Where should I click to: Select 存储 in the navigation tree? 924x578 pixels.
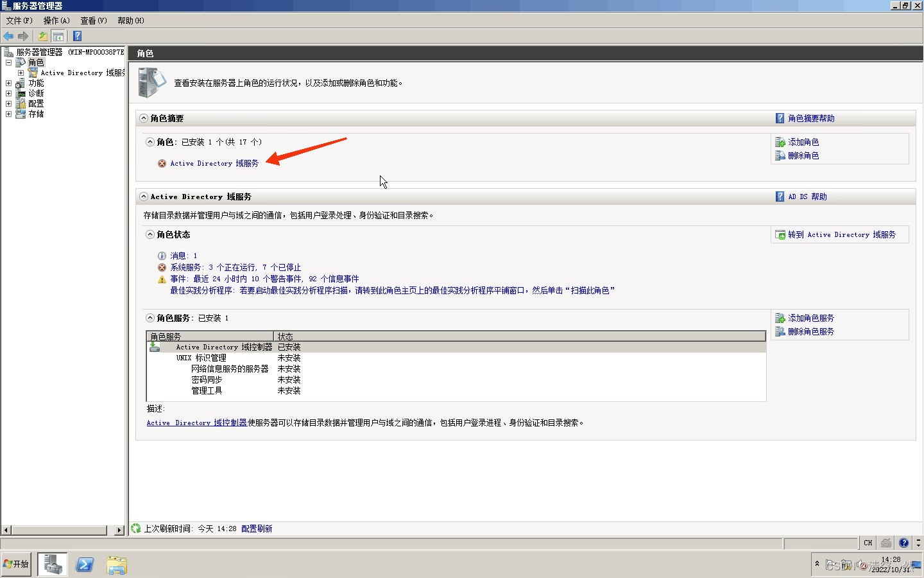tap(36, 114)
